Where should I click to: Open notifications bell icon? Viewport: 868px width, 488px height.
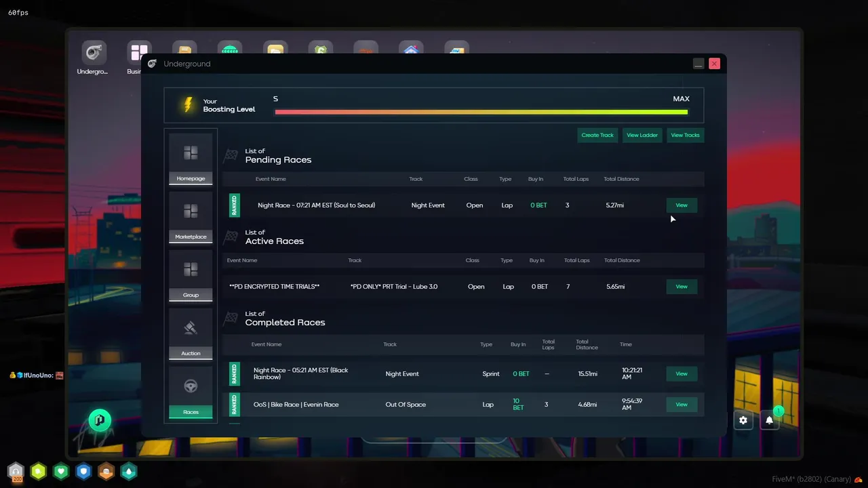pyautogui.click(x=770, y=420)
